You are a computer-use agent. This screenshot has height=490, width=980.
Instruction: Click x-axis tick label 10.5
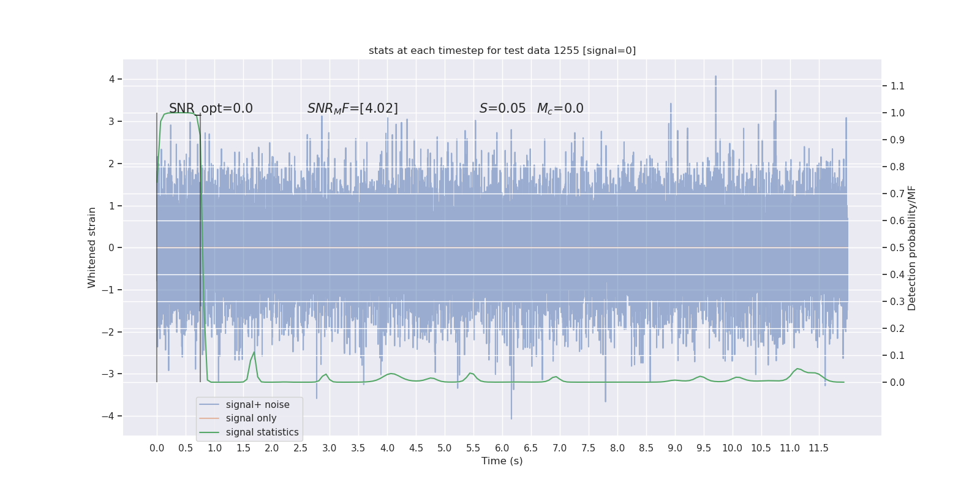(x=761, y=448)
